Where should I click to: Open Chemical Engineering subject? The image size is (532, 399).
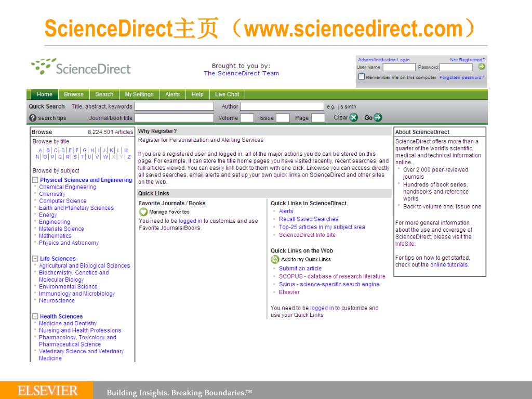coord(68,187)
